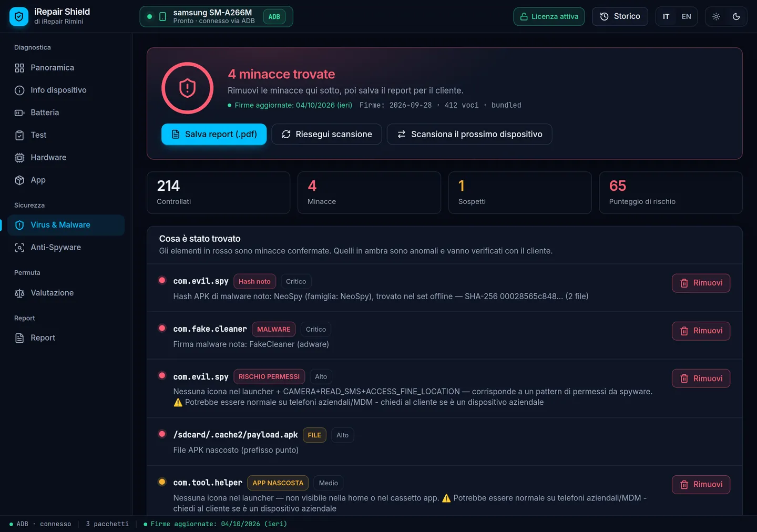757x532 pixels.
Task: Go to the Batteria page
Action: (66, 112)
